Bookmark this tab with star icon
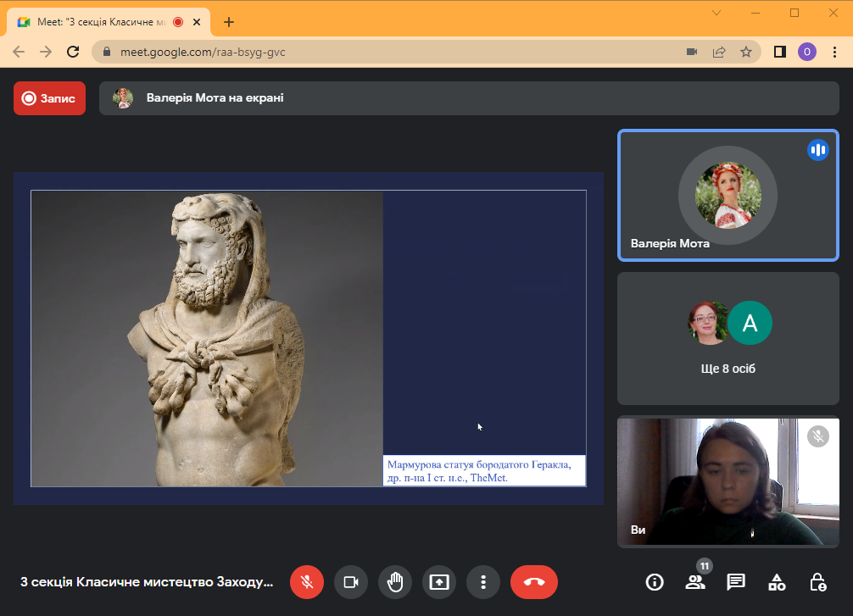The width and height of the screenshot is (853, 616). tap(746, 53)
